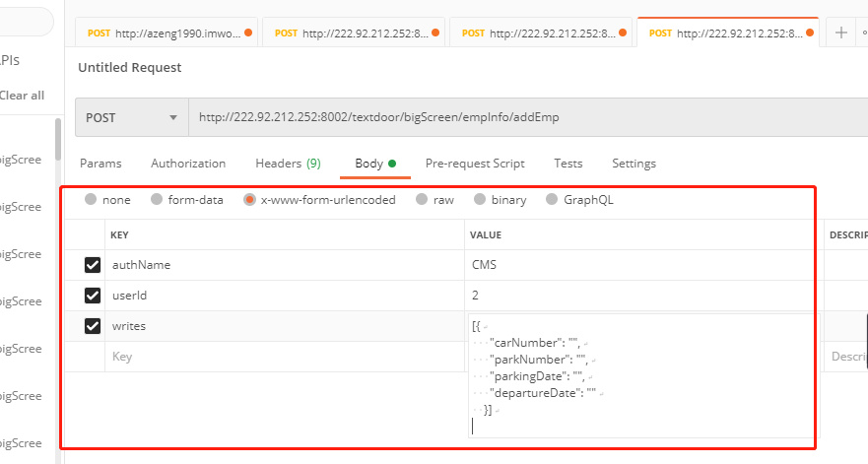Select the binary body type
Image resolution: width=868 pixels, height=464 pixels.
point(480,199)
